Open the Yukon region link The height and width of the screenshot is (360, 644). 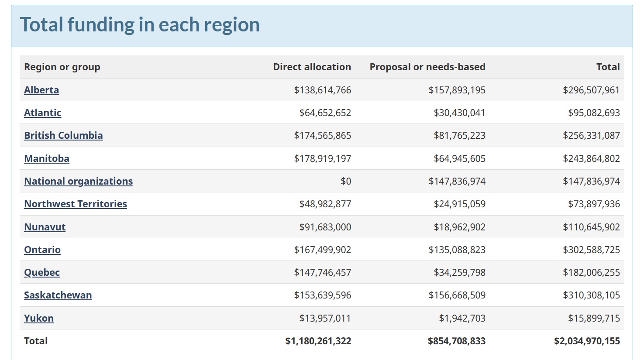39,318
